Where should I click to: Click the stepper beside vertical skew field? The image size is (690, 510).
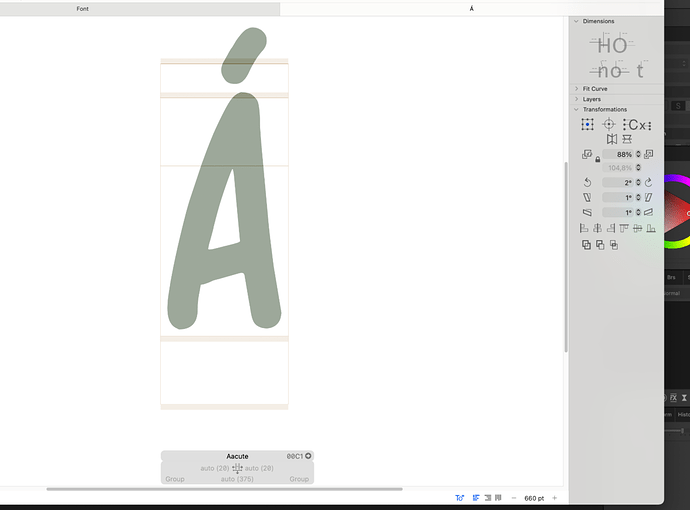coord(638,213)
